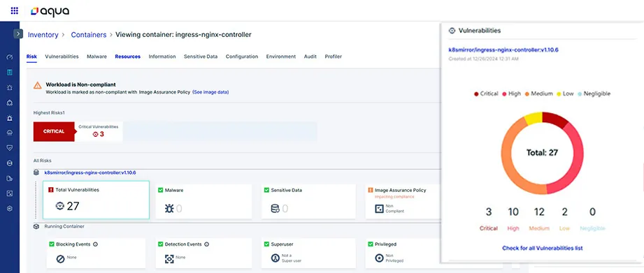Click the CVE icon next to 27
This screenshot has height=273, width=644.
pos(60,206)
